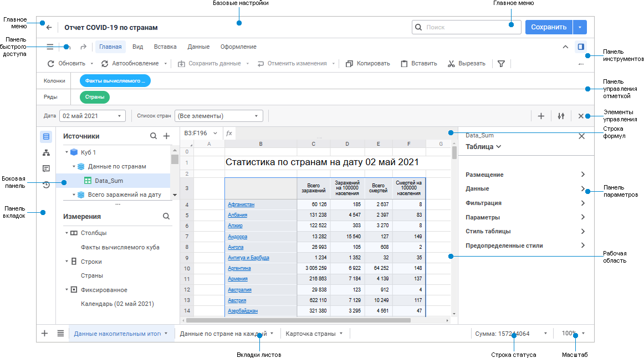Image resolution: width=644 pixels, height=358 pixels.
Task: Open the Дата dropdown 02 май 2021
Action: click(x=93, y=116)
